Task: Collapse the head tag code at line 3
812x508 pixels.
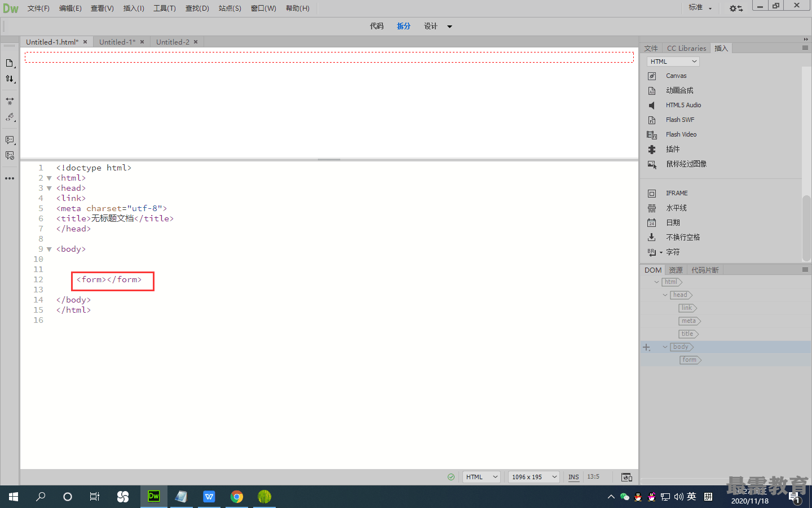Action: pyautogui.click(x=49, y=189)
